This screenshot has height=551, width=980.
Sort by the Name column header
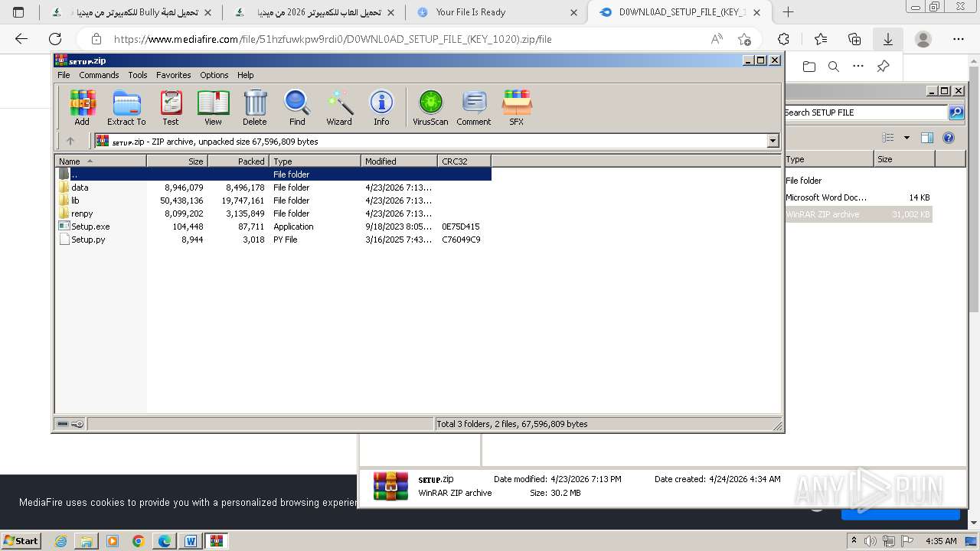point(101,161)
